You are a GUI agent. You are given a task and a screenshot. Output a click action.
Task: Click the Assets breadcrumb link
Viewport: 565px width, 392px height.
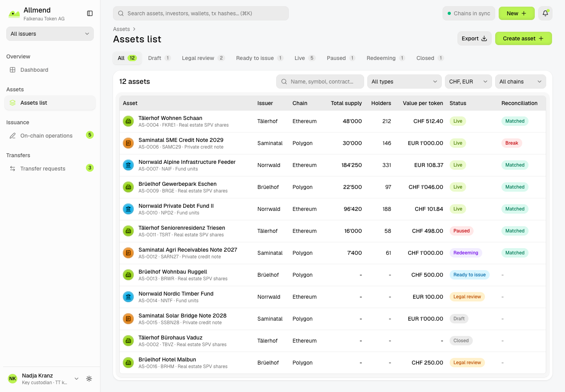point(121,29)
